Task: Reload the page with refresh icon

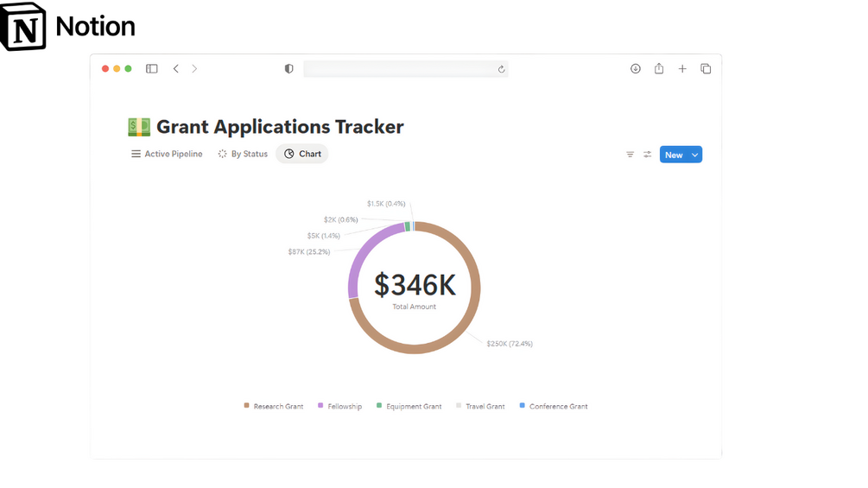Action: pos(501,69)
